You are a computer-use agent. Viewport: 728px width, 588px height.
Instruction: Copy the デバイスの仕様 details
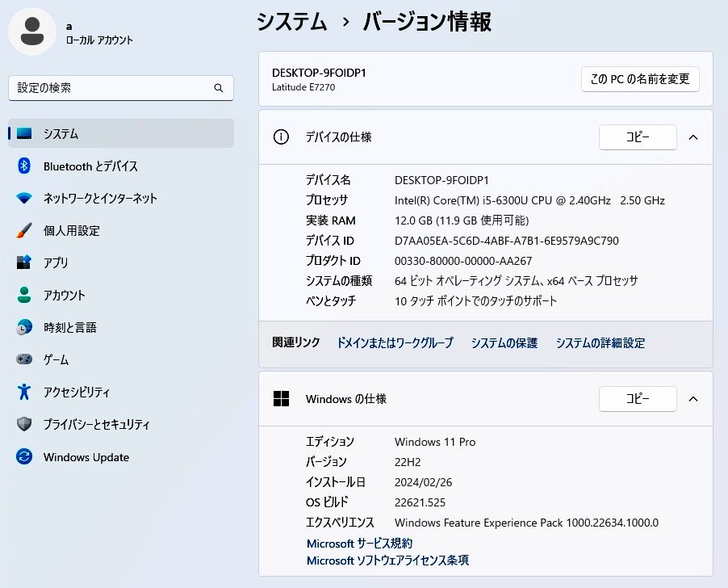(638, 137)
